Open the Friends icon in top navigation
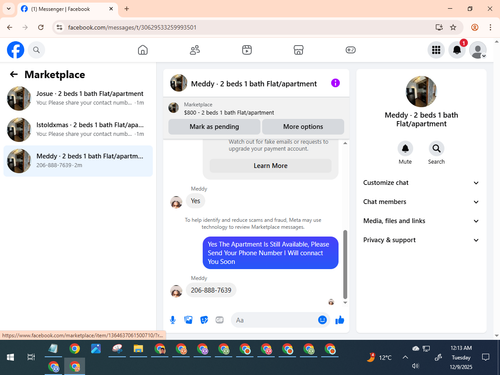500x375 pixels. point(195,50)
